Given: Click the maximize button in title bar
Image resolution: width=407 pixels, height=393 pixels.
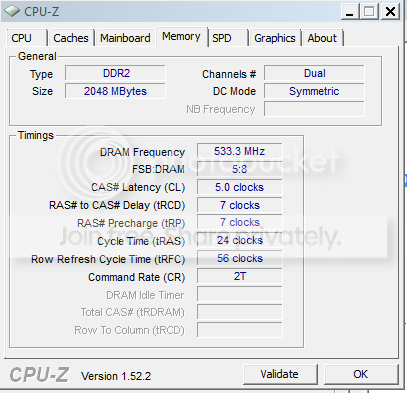Looking at the screenshot, I should pos(369,12).
